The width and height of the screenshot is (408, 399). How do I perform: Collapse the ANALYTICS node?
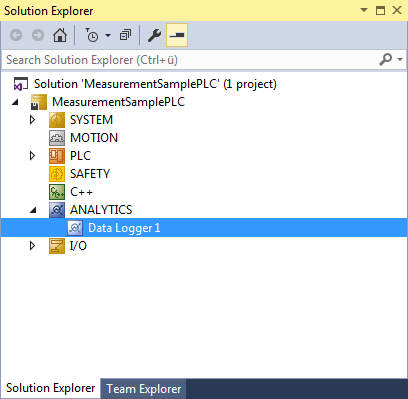(x=33, y=210)
